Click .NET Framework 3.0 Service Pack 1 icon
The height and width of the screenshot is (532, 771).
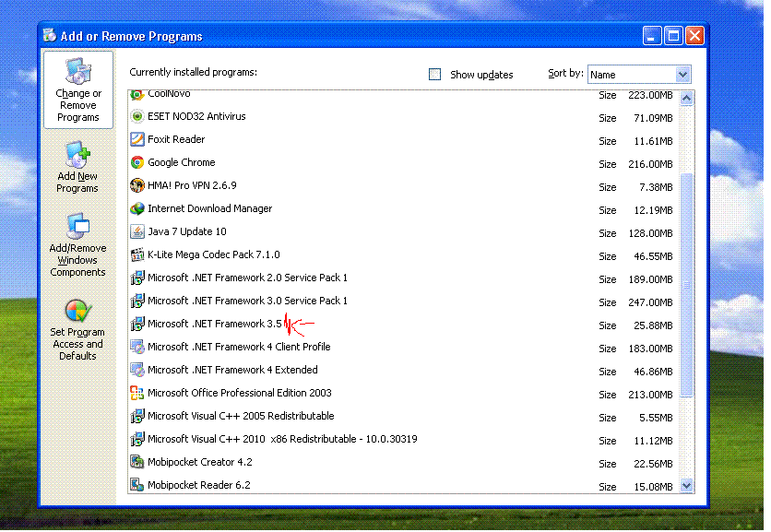tap(137, 301)
